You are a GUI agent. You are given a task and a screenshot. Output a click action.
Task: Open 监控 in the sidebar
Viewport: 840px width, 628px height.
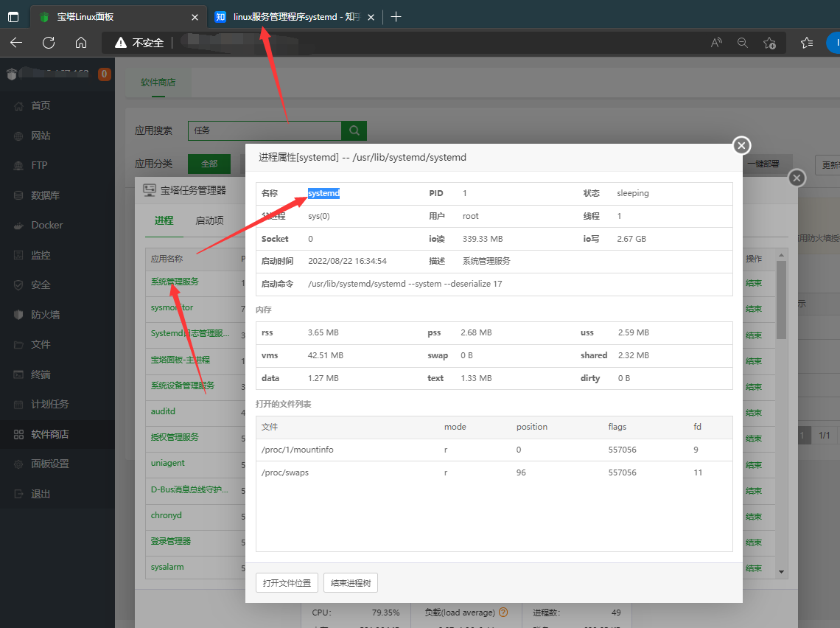pyautogui.click(x=41, y=255)
